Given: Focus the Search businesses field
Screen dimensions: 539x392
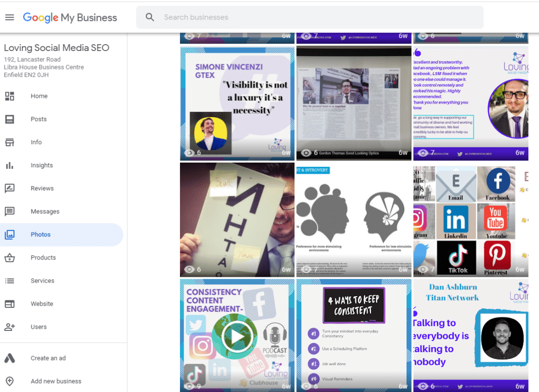Looking at the screenshot, I should [x=310, y=17].
